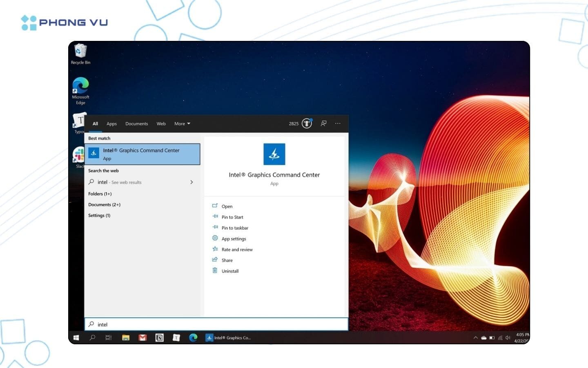Select the All search filter tab

[x=95, y=124]
